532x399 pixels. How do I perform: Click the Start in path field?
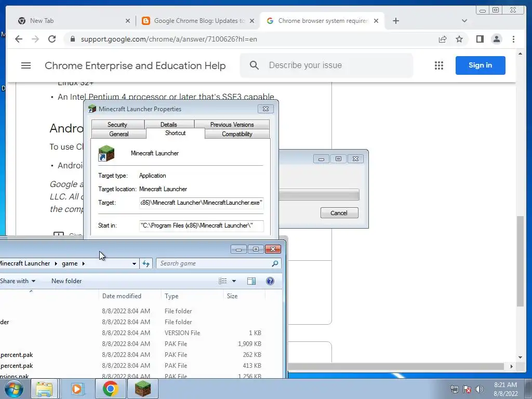point(201,225)
